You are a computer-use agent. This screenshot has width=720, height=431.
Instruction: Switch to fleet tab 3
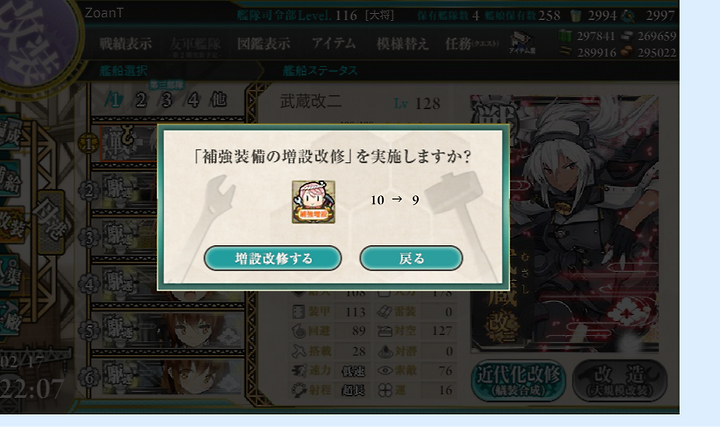[167, 100]
